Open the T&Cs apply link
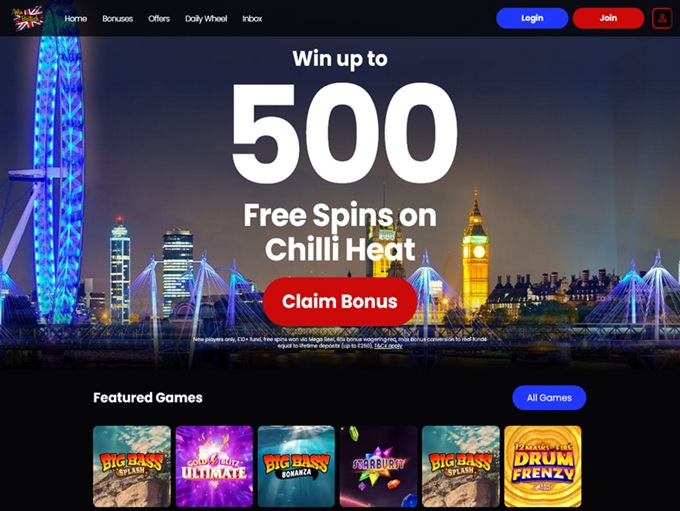This screenshot has width=680, height=511. (388, 346)
